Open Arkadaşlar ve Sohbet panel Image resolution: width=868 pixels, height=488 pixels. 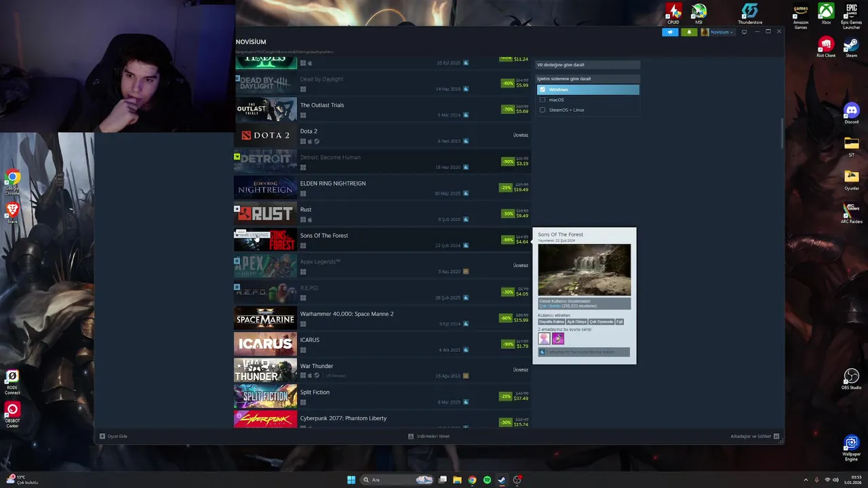tap(755, 436)
